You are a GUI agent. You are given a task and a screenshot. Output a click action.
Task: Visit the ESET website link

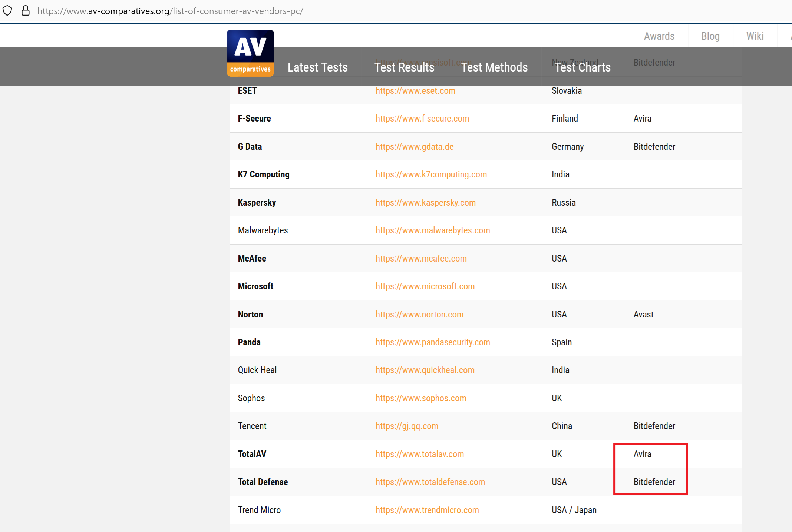(415, 91)
